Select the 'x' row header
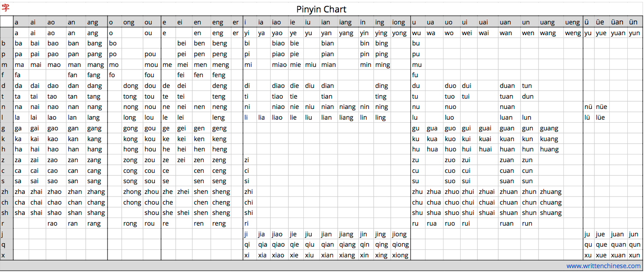This screenshot has height=272, width=644. coord(3,255)
